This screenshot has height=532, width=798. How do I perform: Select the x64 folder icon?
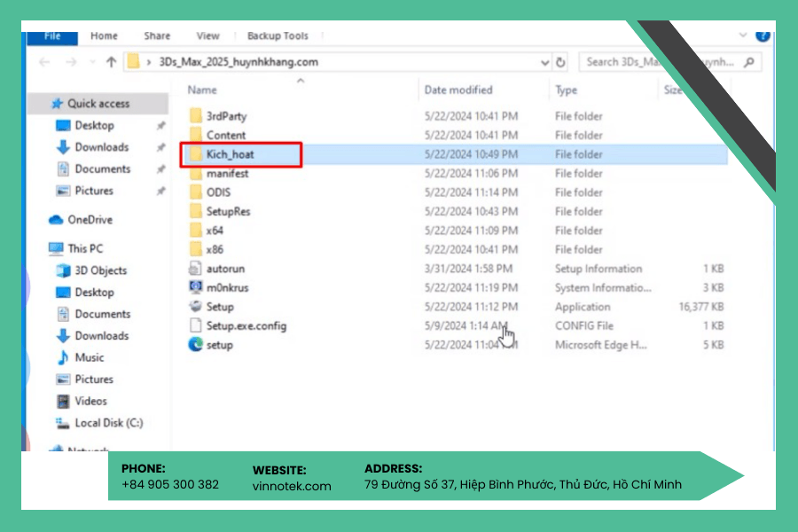195,231
